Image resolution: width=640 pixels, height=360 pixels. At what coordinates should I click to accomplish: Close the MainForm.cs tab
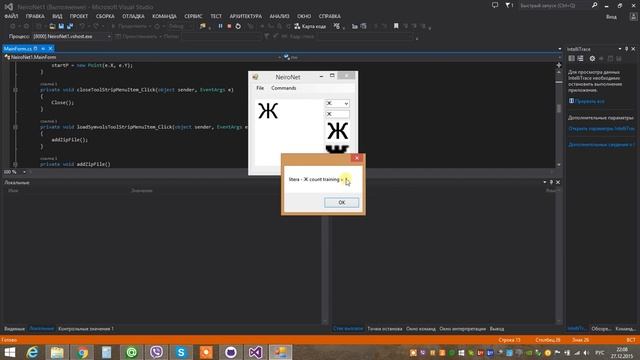50,49
